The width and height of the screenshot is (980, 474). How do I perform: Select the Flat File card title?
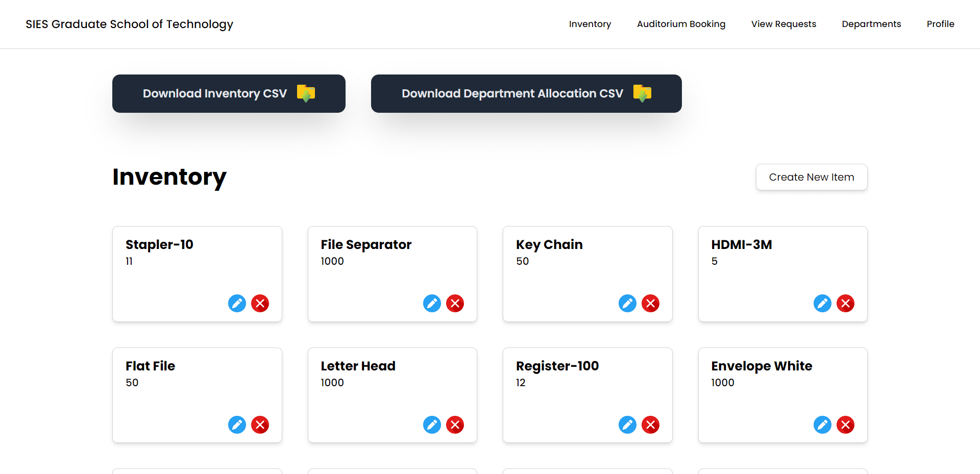[150, 366]
